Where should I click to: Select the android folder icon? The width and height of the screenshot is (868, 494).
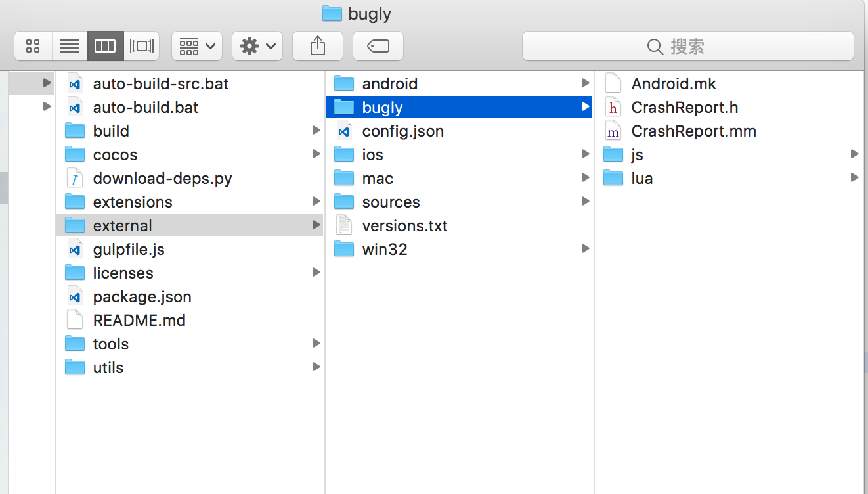(344, 84)
